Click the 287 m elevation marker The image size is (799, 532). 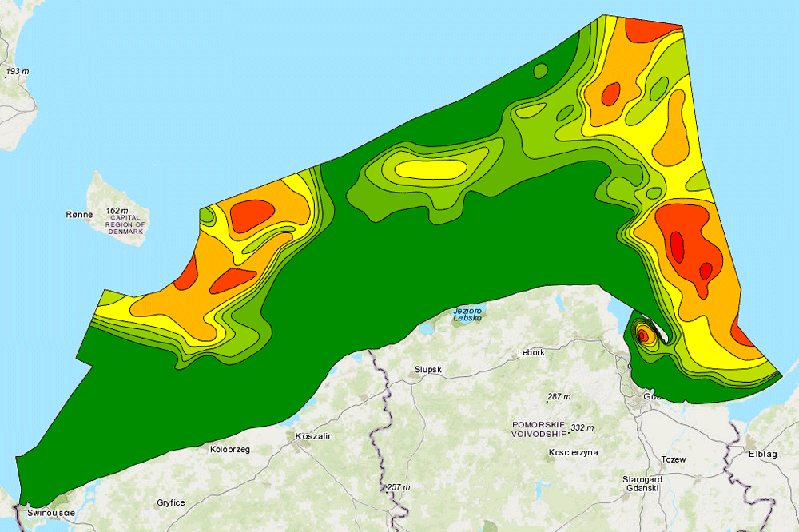click(559, 397)
